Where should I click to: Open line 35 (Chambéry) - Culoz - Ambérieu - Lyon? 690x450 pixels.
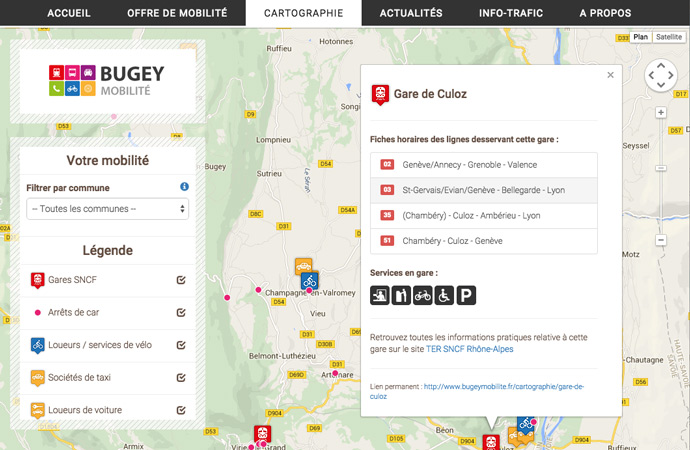(x=484, y=216)
